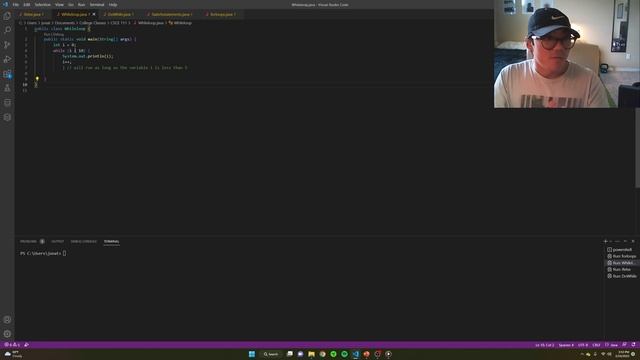Open the View menu
The height and width of the screenshot is (360, 640).
(59, 4)
